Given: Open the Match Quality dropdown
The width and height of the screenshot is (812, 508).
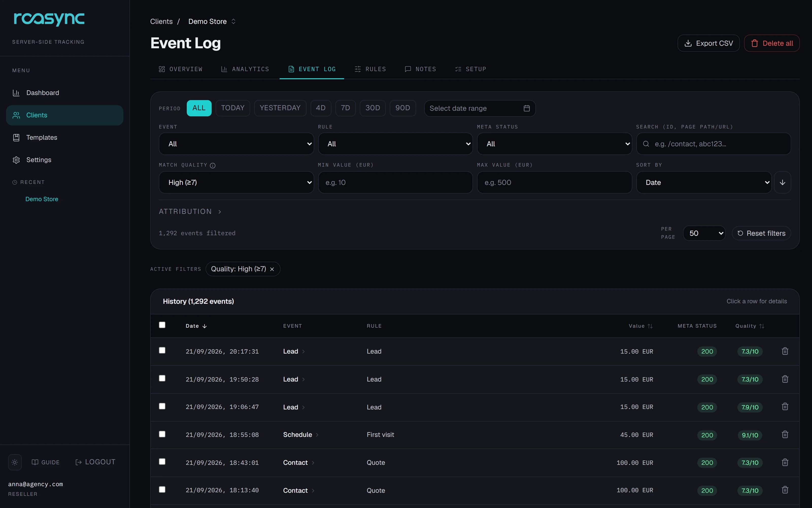Looking at the screenshot, I should coord(236,182).
